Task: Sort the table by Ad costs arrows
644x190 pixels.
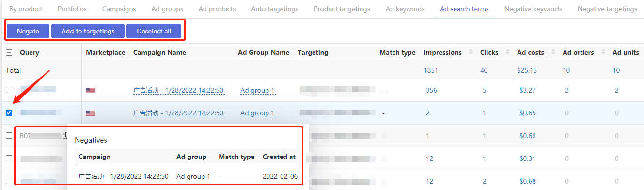Action: click(x=553, y=52)
